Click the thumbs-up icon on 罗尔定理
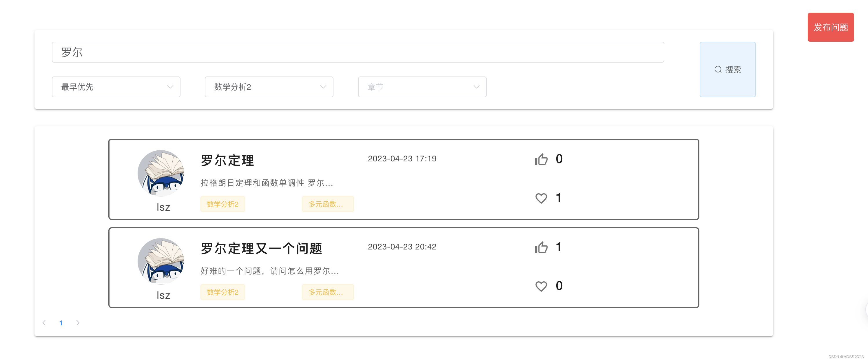Screen dimensions: 868x361 point(541,159)
